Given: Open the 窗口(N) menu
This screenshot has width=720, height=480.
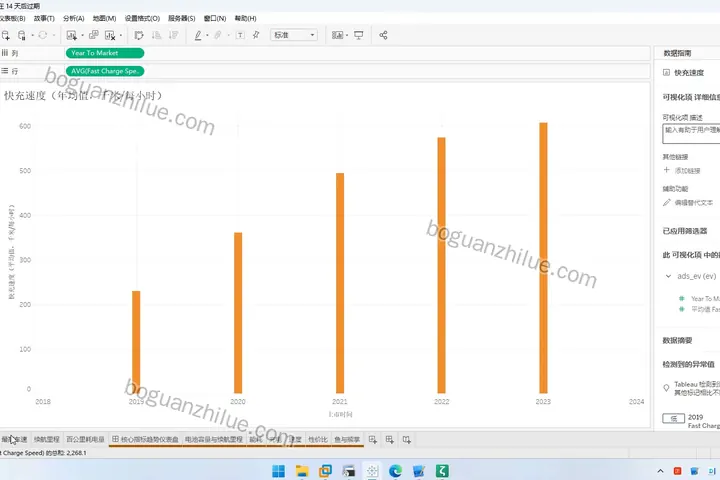Looking at the screenshot, I should [x=215, y=18].
